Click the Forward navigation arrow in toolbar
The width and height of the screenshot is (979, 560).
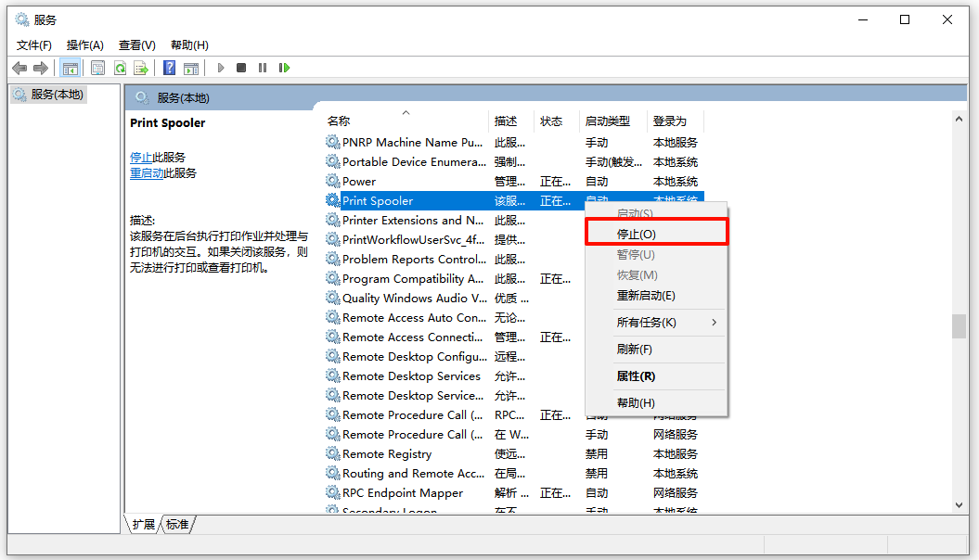[x=40, y=67]
